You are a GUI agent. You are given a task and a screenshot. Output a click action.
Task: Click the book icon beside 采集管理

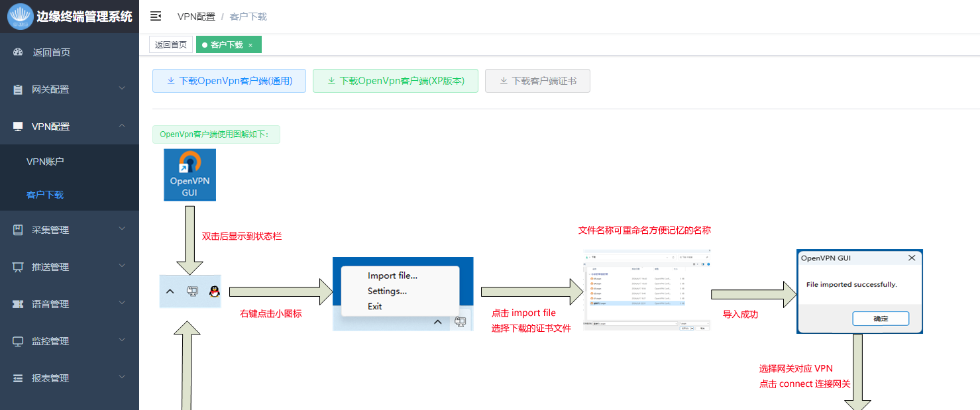(x=18, y=230)
